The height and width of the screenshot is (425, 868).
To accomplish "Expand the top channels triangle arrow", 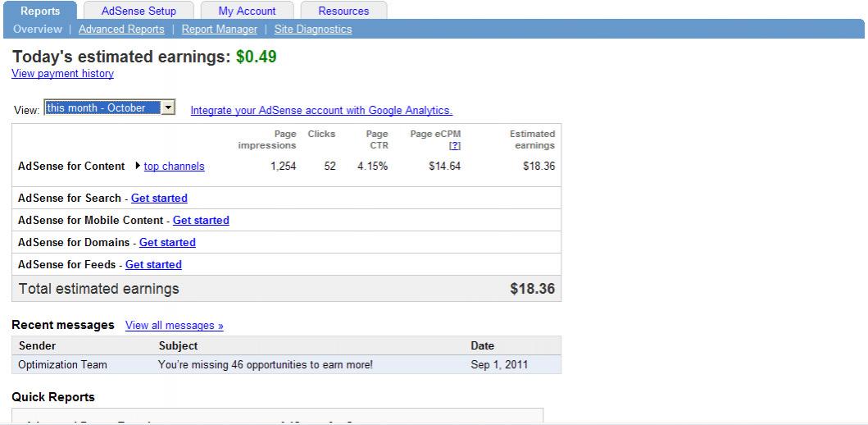I will (138, 166).
